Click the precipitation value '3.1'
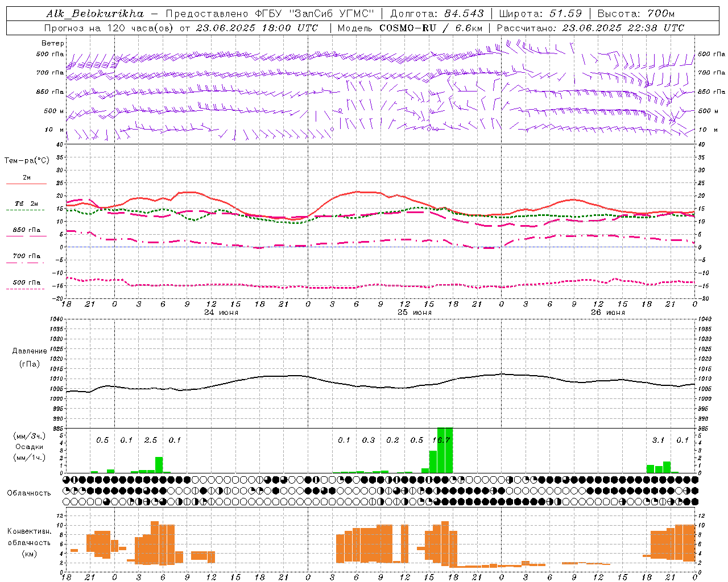The height and width of the screenshot is (582, 728). (x=658, y=440)
